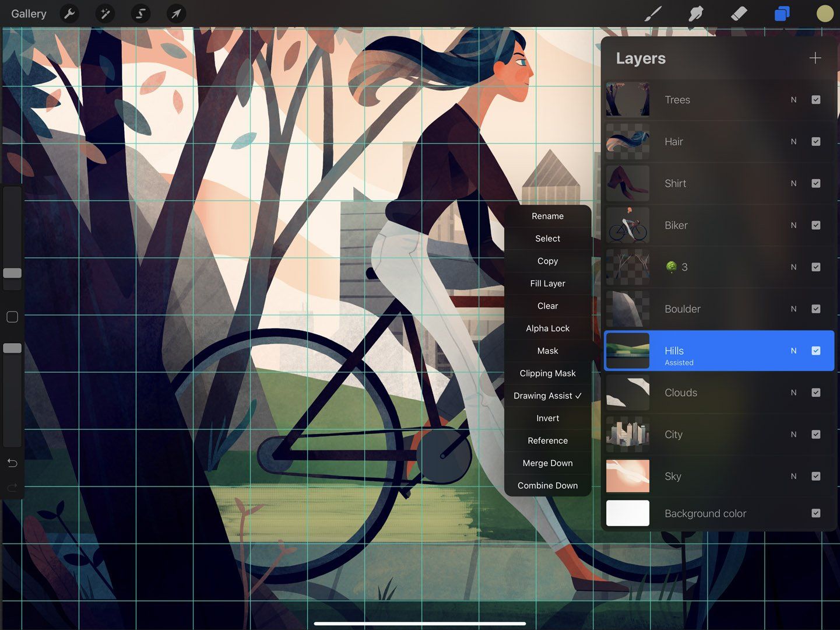Select the Brush tool
840x630 pixels.
click(x=652, y=13)
